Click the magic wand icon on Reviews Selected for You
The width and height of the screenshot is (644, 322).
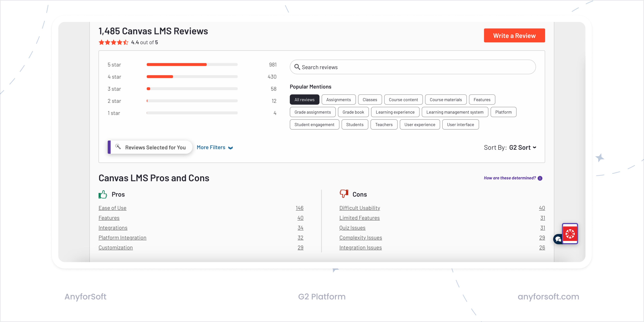pos(118,147)
